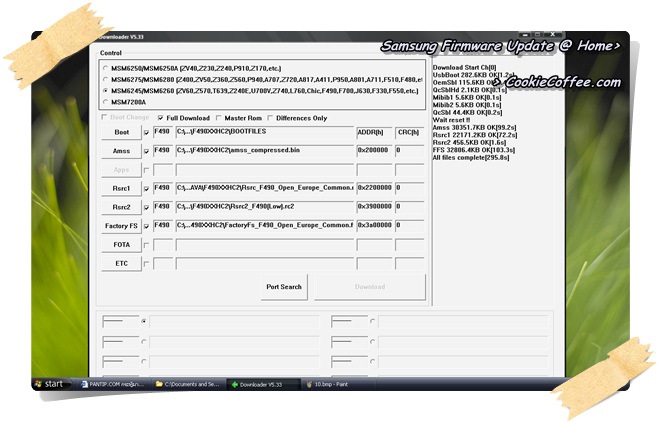This screenshot has width=661, height=422.
Task: Click the Rsrc1 file button
Action: (x=121, y=188)
